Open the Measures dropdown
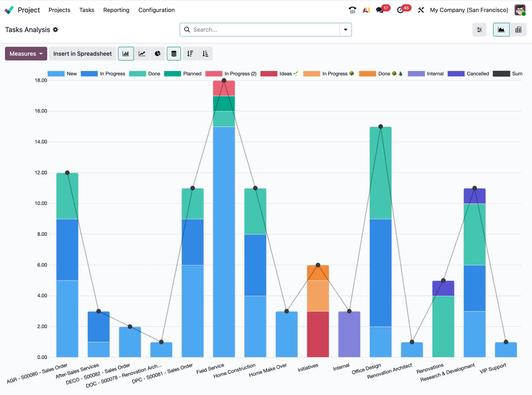The width and height of the screenshot is (532, 395). [x=26, y=53]
